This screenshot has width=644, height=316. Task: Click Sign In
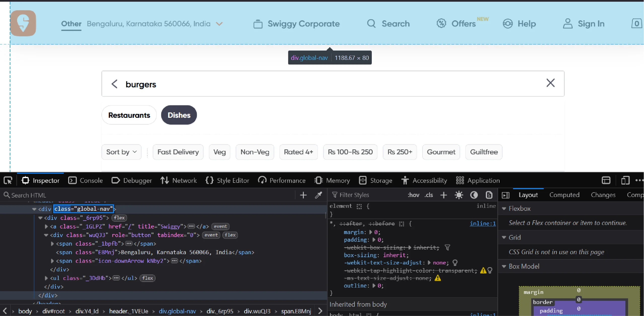[584, 24]
